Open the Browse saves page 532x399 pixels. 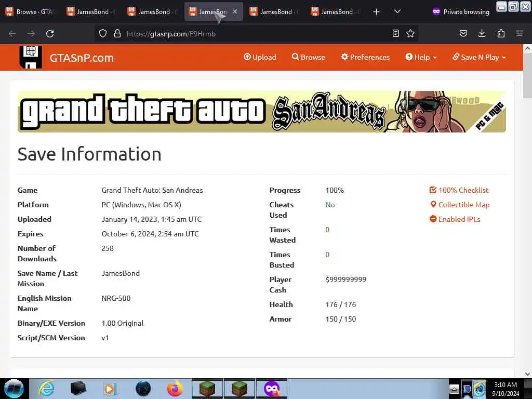[309, 57]
